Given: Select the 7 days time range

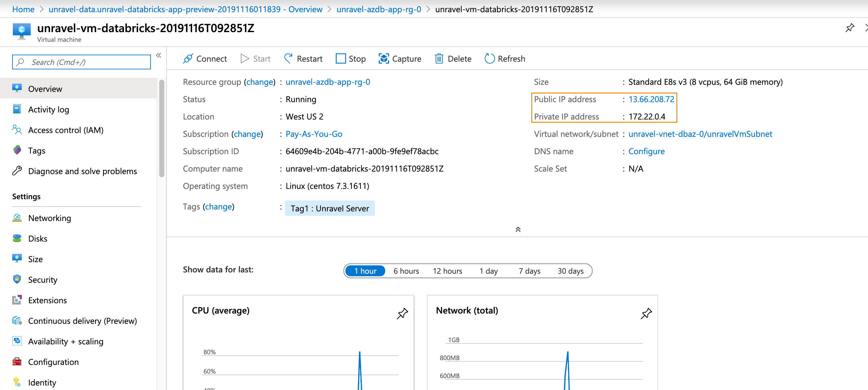Looking at the screenshot, I should pyautogui.click(x=529, y=271).
